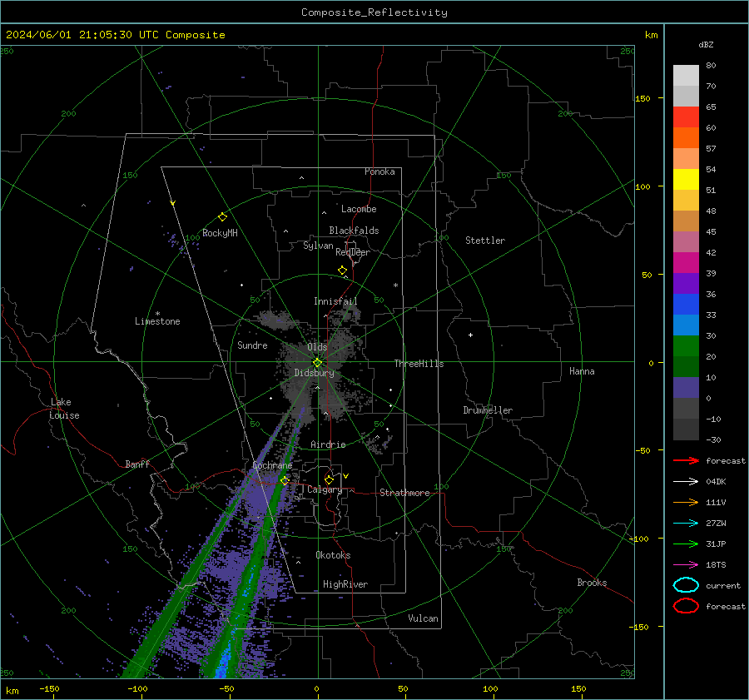Image resolution: width=749 pixels, height=700 pixels.
Task: Click the 45 dBZ pink swatch
Action: pos(686,242)
